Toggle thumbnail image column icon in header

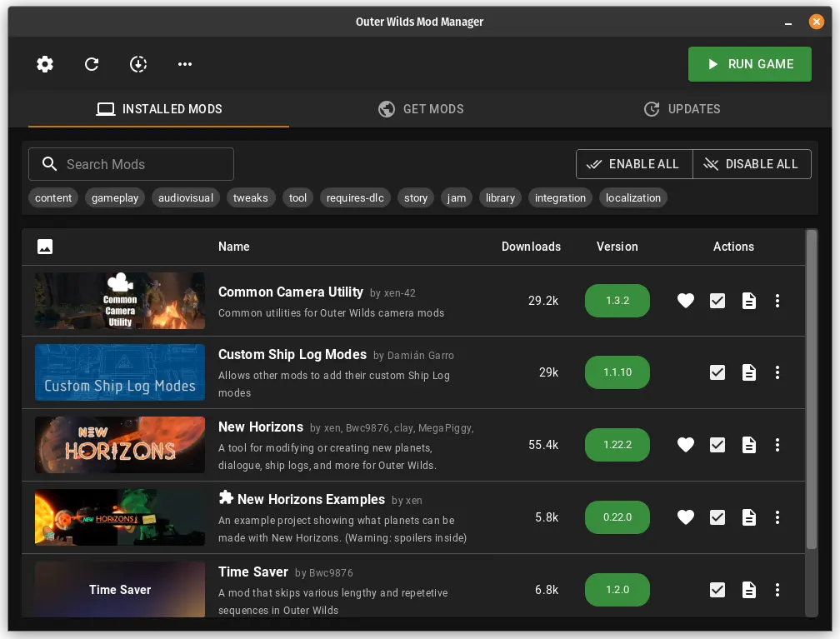coord(45,247)
